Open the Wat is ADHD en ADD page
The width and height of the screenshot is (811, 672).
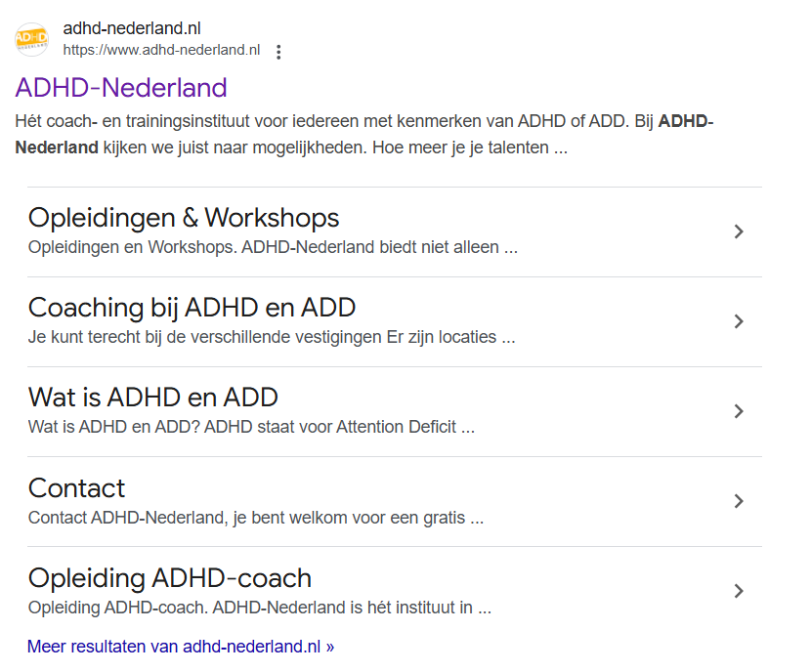[152, 398]
